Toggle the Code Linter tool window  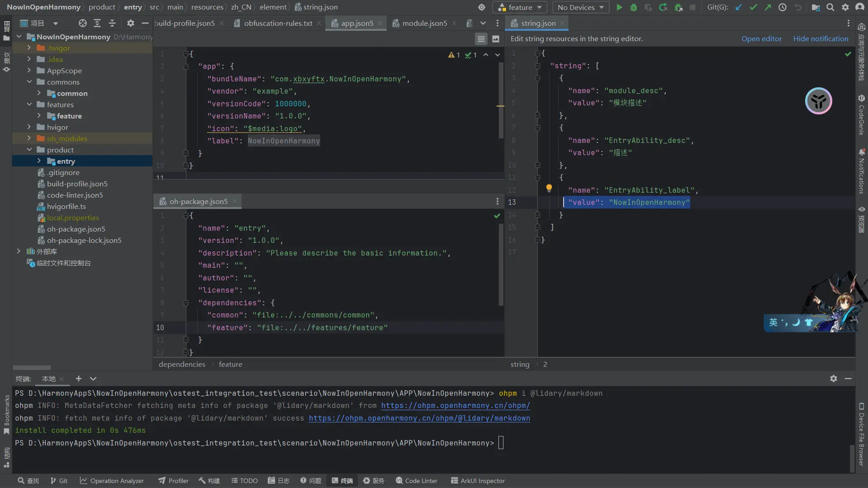tap(417, 481)
